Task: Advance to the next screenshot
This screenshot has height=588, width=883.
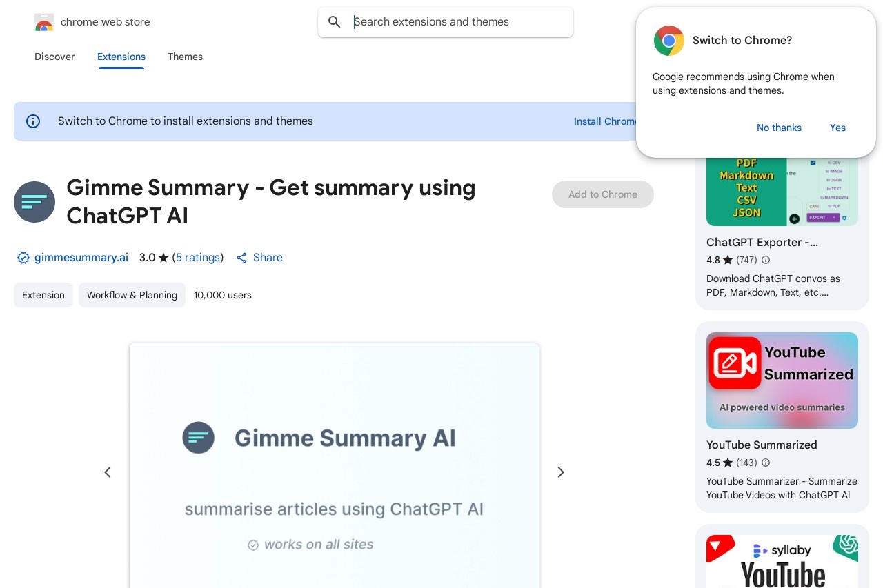Action: (x=561, y=472)
